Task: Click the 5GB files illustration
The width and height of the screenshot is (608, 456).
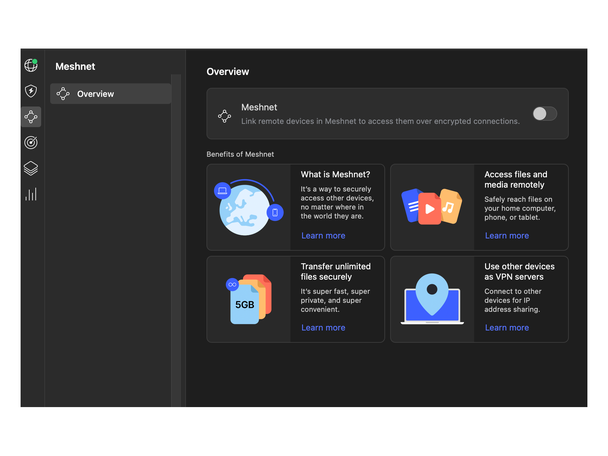Action: [x=248, y=300]
